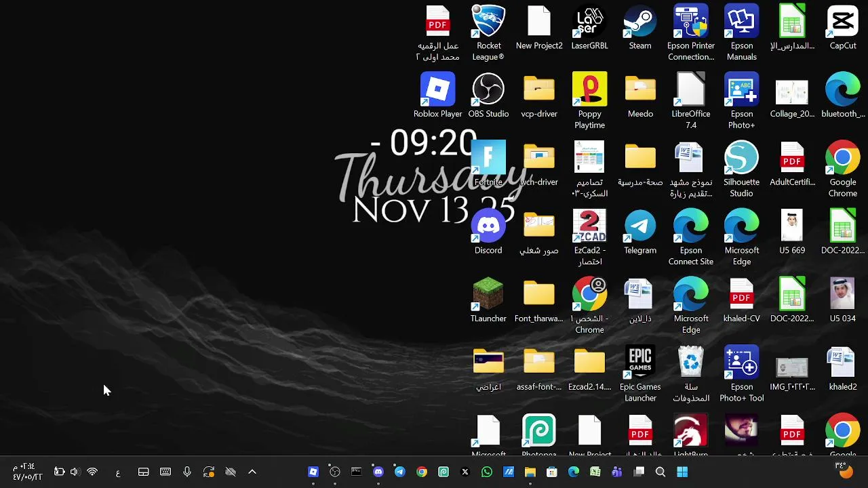Select the New Project2 file icon
The image size is (868, 488).
(x=539, y=27)
